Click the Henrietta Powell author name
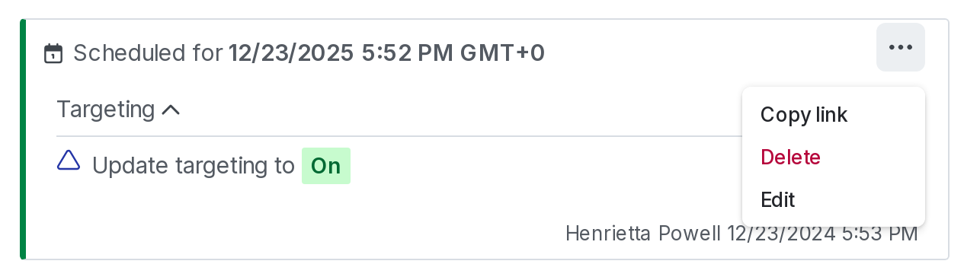Screen dimensions: 980x280 click(643, 233)
